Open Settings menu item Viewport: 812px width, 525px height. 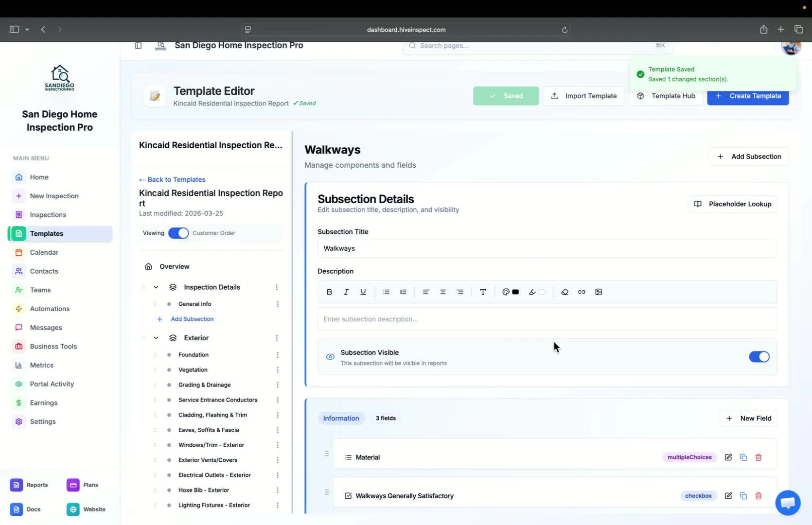43,422
